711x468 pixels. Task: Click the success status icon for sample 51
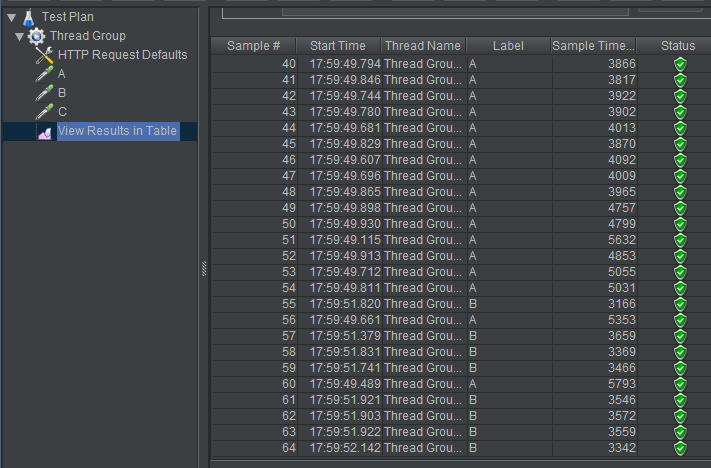click(x=680, y=240)
